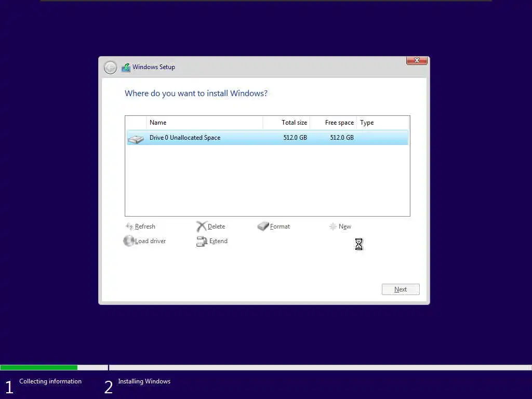
Task: Click the Name column header
Action: tap(204, 123)
